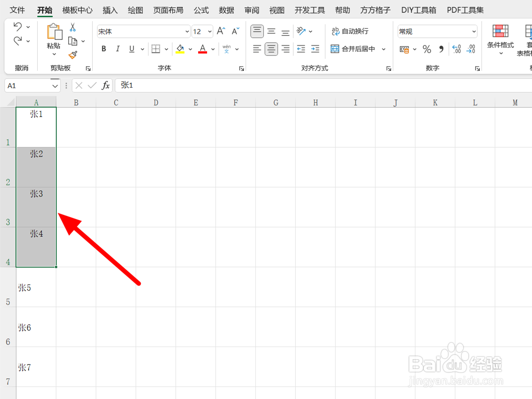The image size is (532, 399).
Task: Expand fill color dropdown arrow
Action: click(190, 49)
